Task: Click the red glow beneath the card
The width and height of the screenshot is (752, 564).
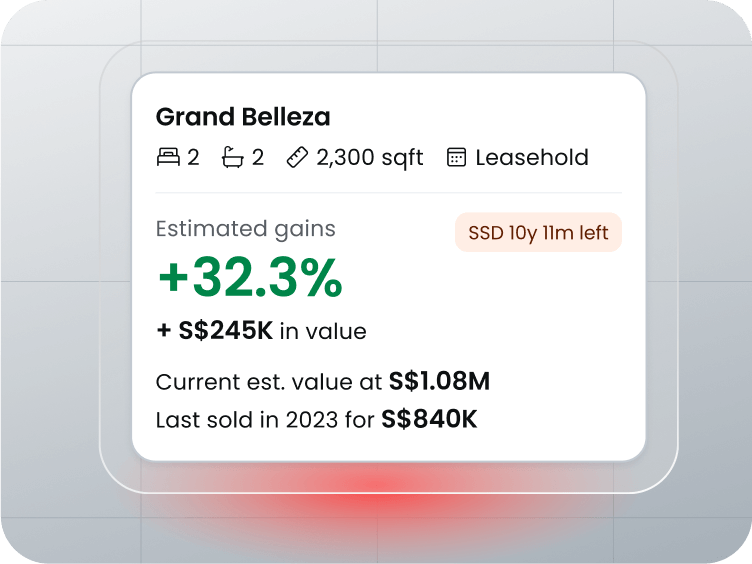Action: coord(380,487)
